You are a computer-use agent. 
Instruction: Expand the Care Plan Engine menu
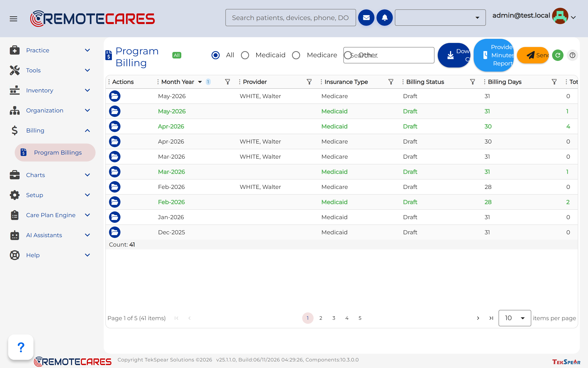(x=50, y=215)
